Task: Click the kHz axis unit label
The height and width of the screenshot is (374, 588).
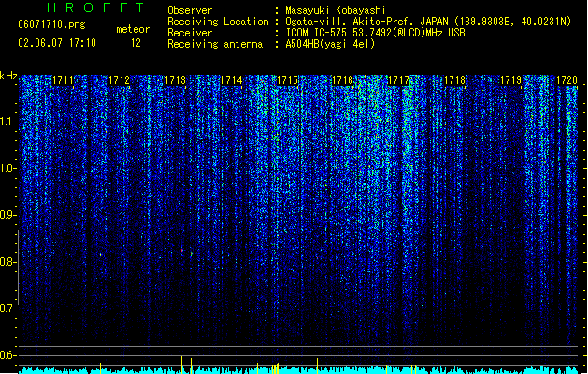Action: [x=8, y=76]
